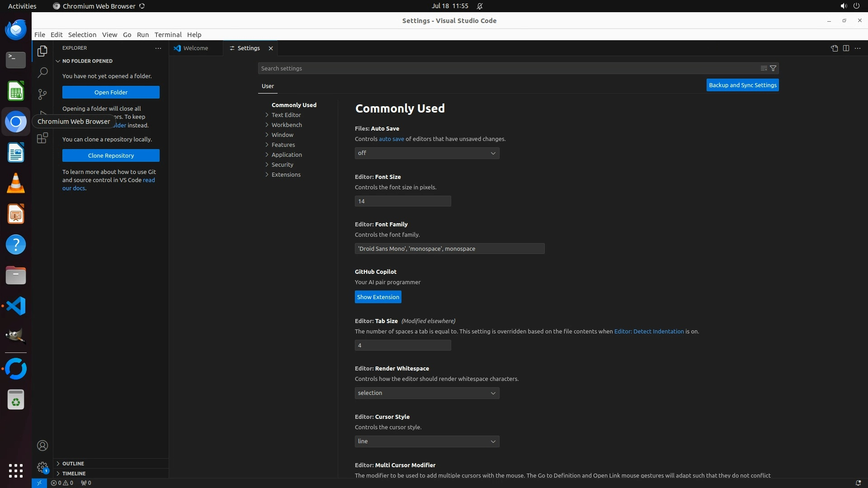Open the Search view in activity bar
Viewport: 868px width, 488px height.
(x=42, y=72)
